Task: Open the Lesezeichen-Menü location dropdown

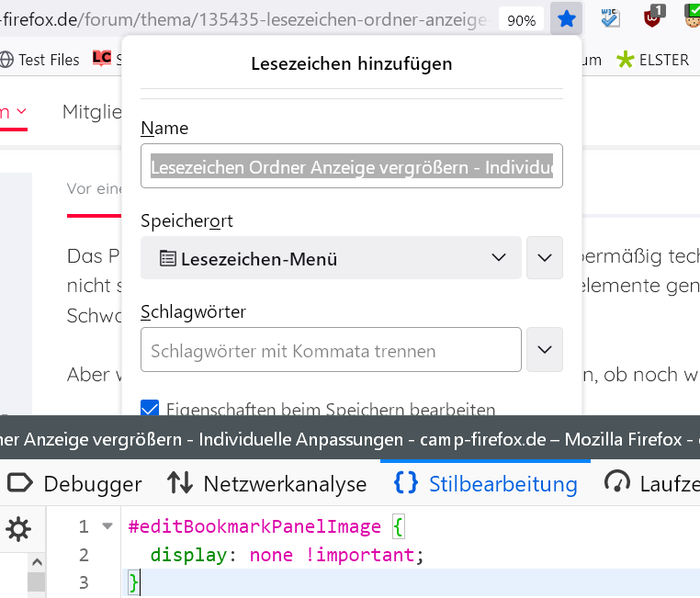Action: pos(331,258)
